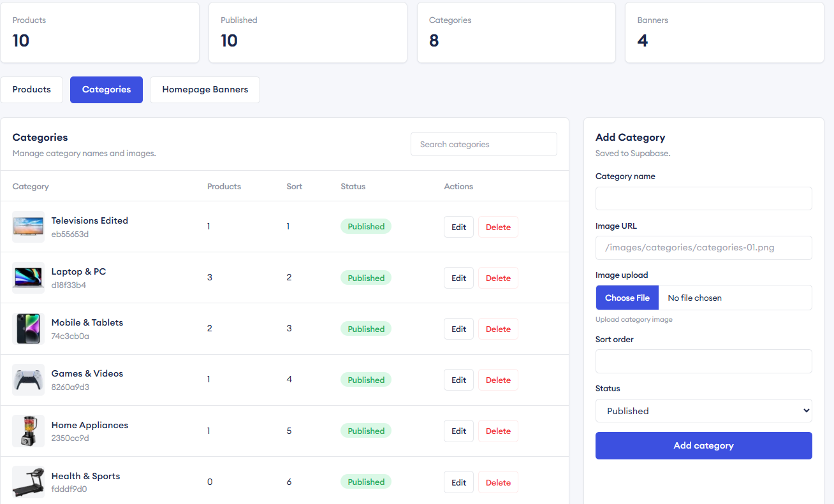
Task: Focus the Search categories field
Action: point(483,144)
